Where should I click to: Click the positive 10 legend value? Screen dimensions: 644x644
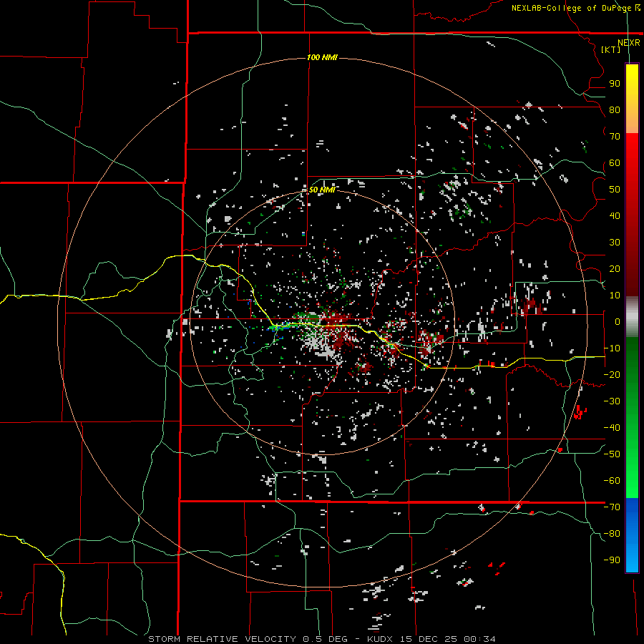(615, 296)
